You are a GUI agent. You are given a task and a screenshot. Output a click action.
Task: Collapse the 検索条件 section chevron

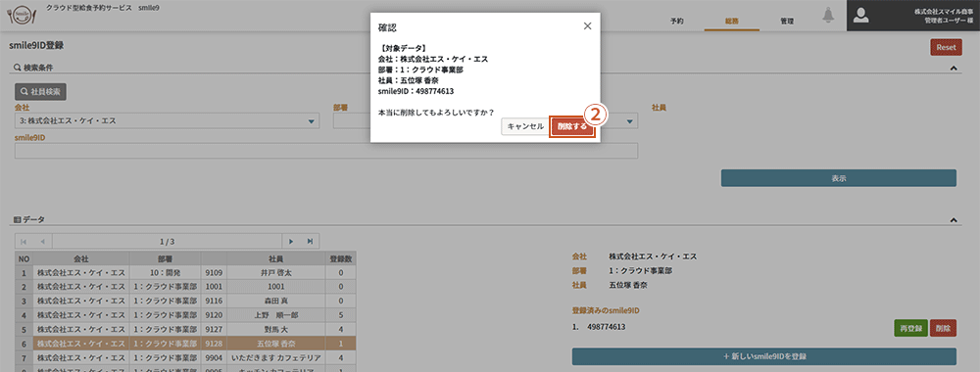click(x=954, y=68)
